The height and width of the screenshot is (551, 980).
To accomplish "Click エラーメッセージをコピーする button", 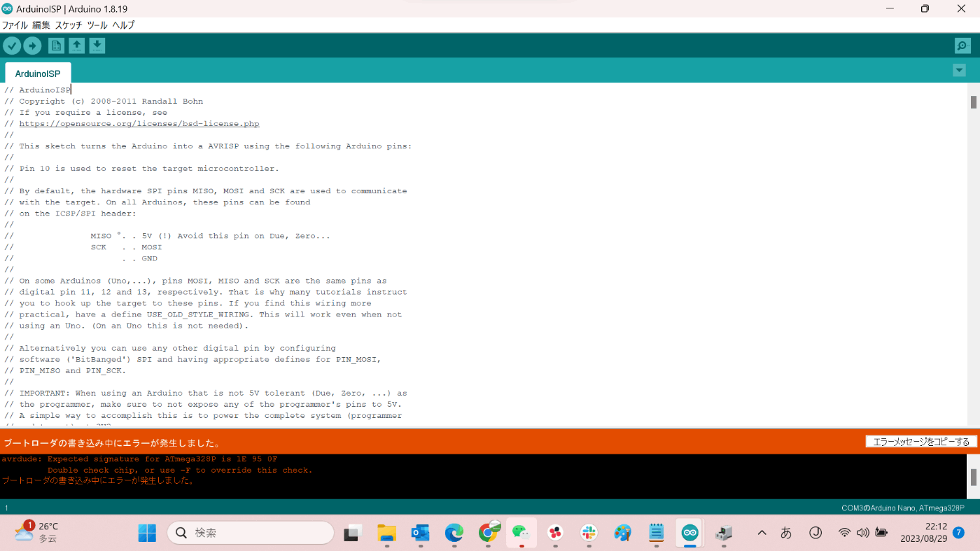I will [921, 442].
